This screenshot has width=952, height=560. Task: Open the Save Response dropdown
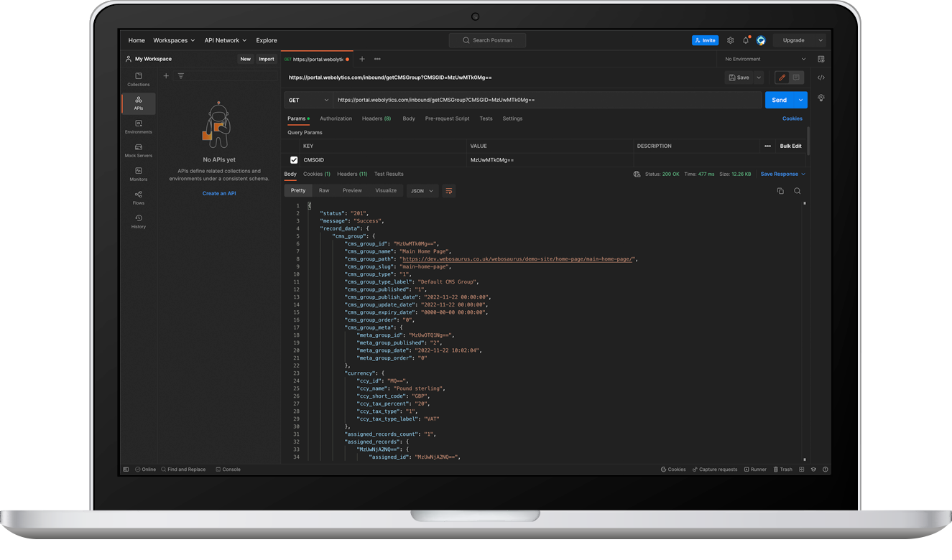tap(783, 174)
